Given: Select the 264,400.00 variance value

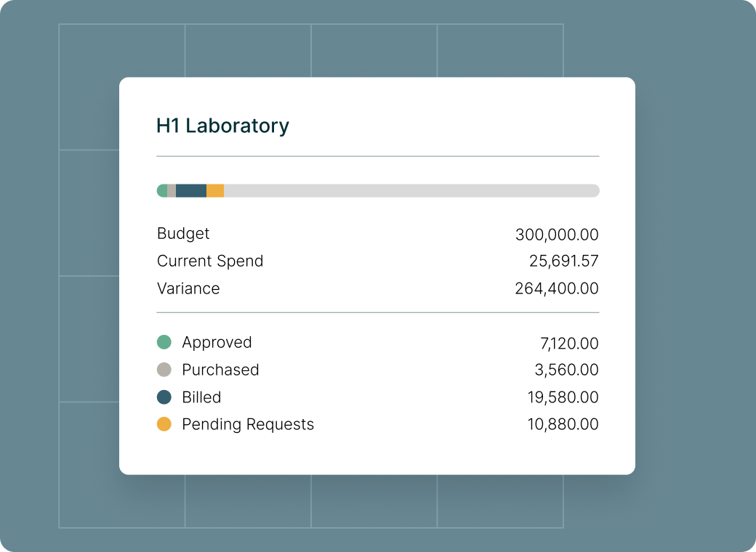Looking at the screenshot, I should (557, 288).
